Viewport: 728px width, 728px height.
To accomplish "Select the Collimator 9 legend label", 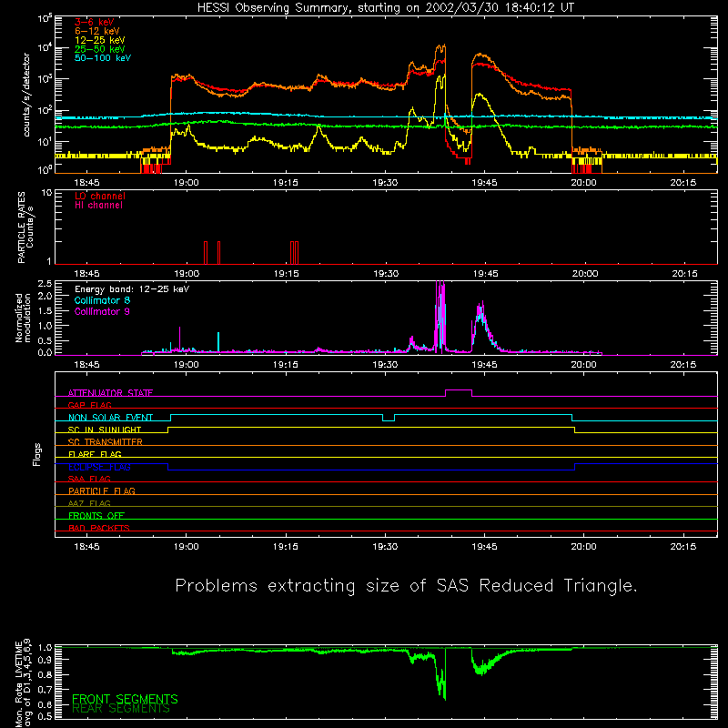I will (102, 311).
